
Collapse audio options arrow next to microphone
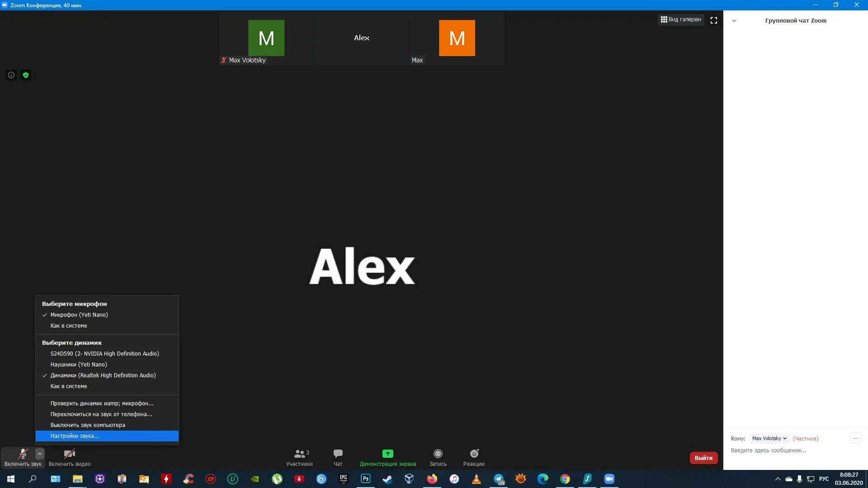40,454
